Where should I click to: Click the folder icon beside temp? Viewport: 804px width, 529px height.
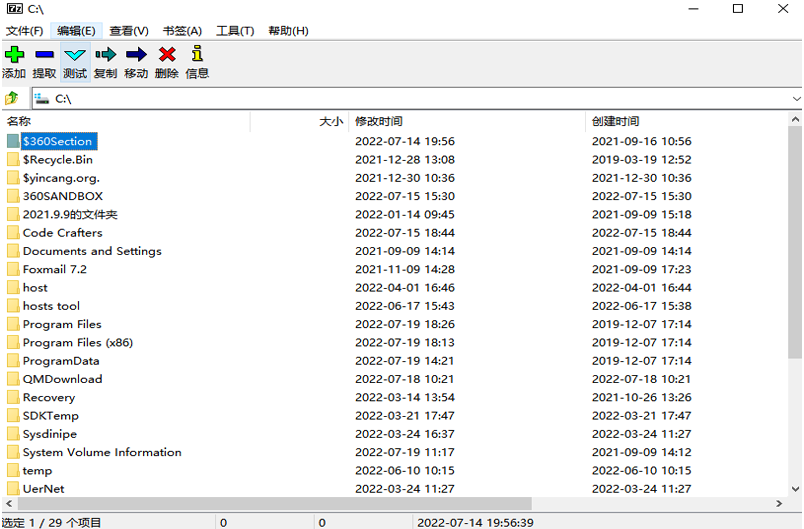(13, 471)
